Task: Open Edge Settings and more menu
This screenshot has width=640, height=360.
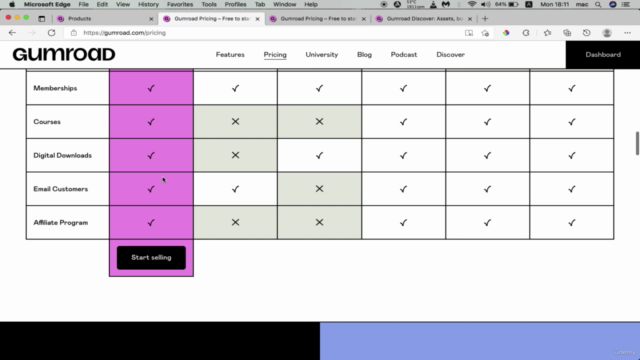Action: 627,33
